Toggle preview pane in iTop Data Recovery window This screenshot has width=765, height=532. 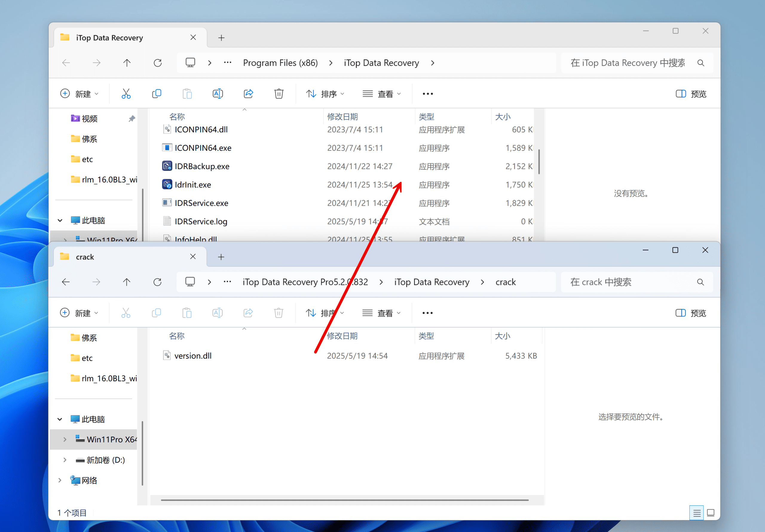[691, 93]
